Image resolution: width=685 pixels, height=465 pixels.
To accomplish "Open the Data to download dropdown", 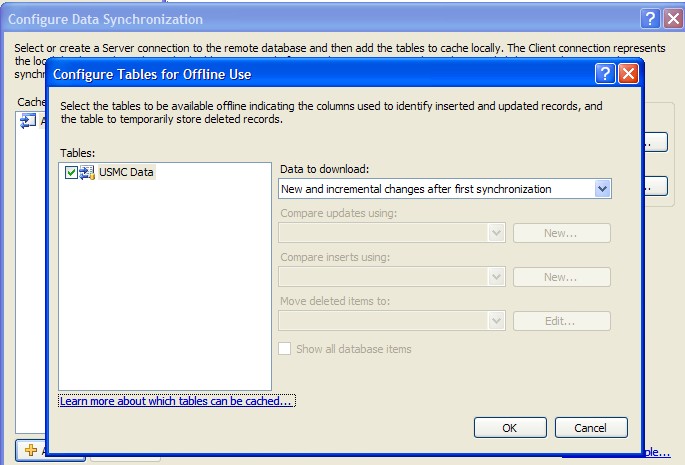I will (x=602, y=188).
